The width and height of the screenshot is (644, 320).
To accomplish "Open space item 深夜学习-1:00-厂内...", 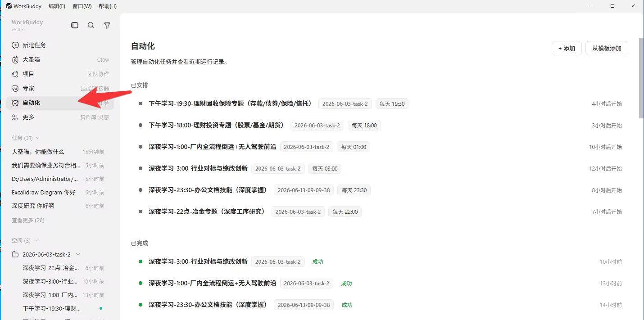I will coord(60,295).
